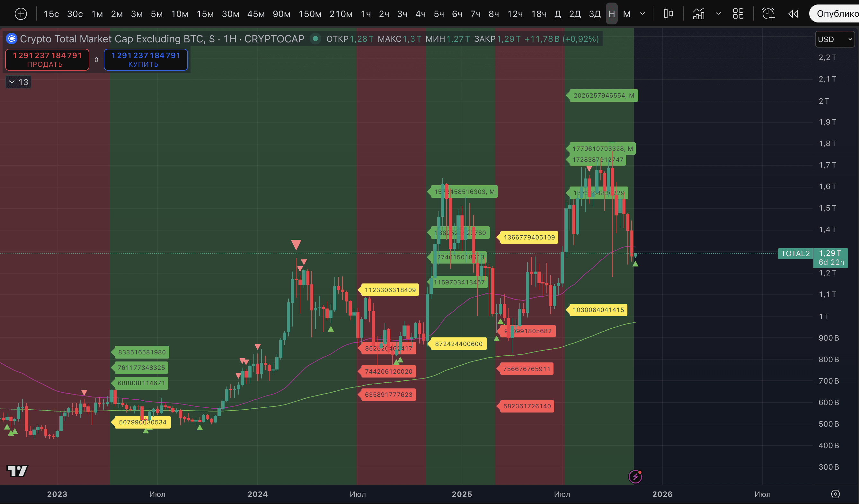Click the CRYPTOCAP symbol logo icon
Screen dimensions: 859x504
coord(11,39)
